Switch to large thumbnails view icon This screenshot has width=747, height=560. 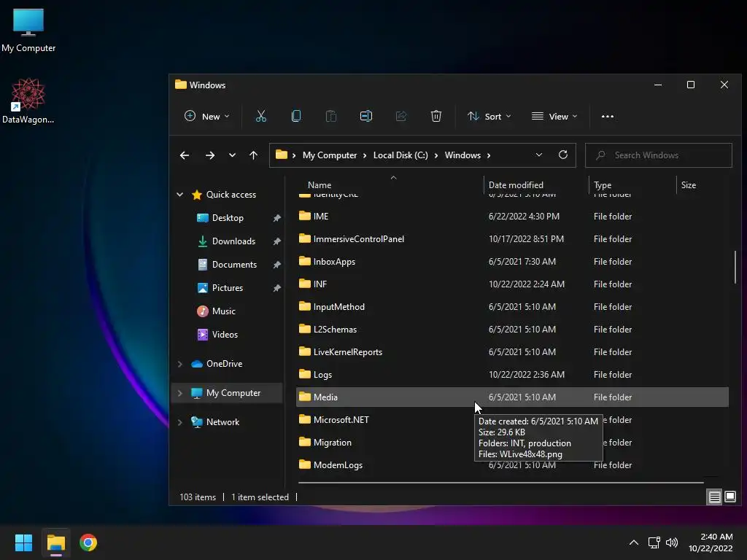click(729, 497)
